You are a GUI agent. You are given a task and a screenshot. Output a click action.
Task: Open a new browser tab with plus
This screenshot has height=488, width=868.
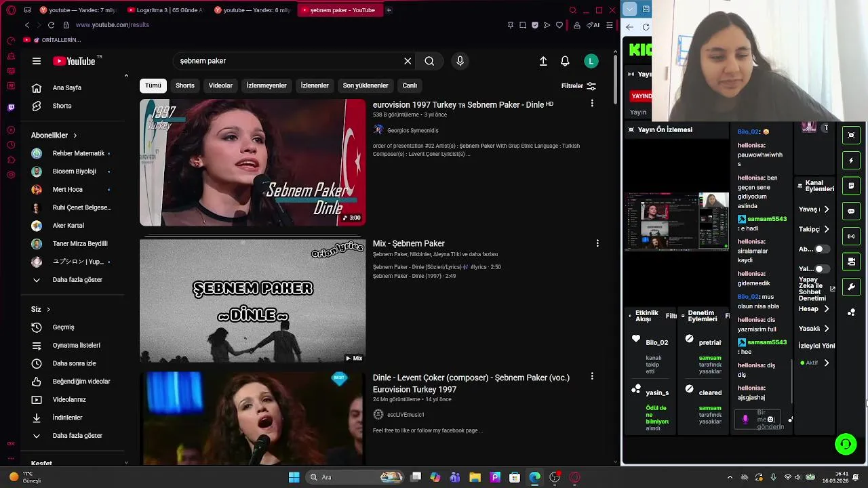pos(389,10)
